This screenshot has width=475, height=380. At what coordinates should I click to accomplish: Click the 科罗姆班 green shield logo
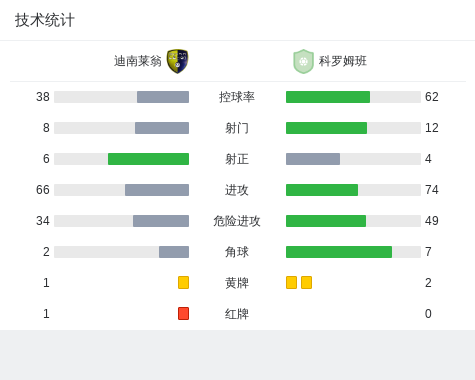pyautogui.click(x=303, y=61)
